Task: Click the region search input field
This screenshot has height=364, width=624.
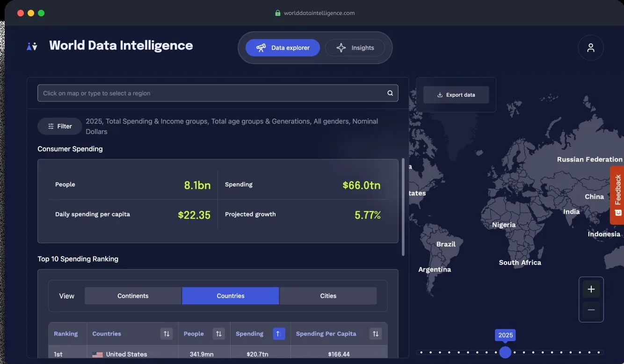Action: [218, 93]
